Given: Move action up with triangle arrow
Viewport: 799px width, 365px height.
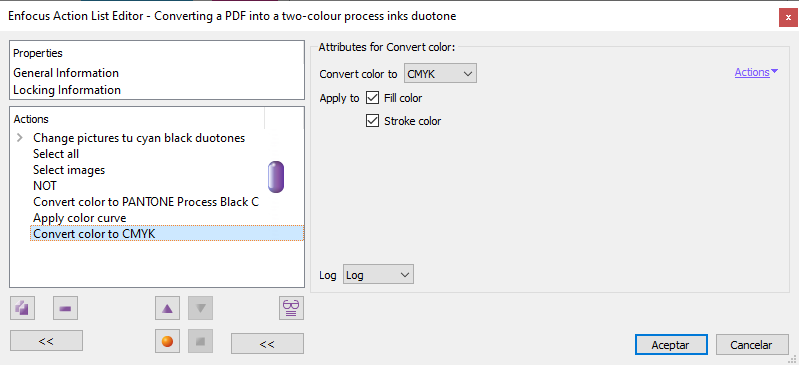Looking at the screenshot, I should tap(167, 308).
